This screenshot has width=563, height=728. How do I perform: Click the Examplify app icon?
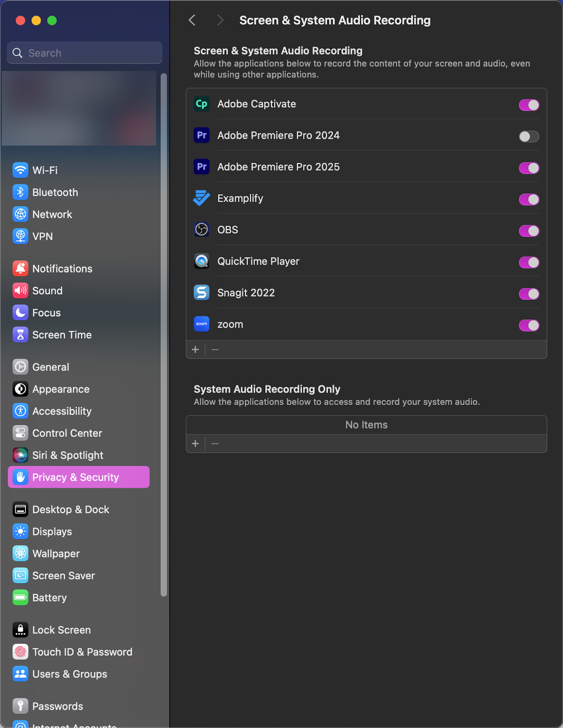[202, 198]
